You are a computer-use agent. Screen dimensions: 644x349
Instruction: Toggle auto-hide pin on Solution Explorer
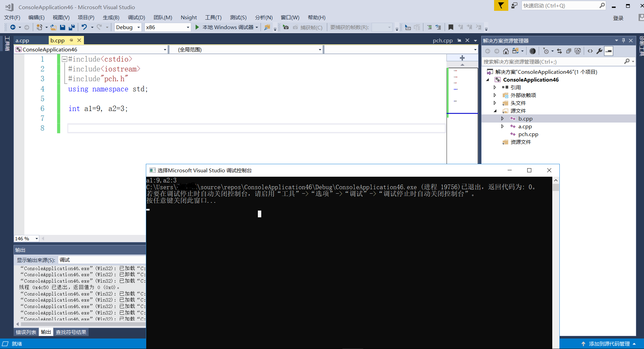tap(623, 40)
